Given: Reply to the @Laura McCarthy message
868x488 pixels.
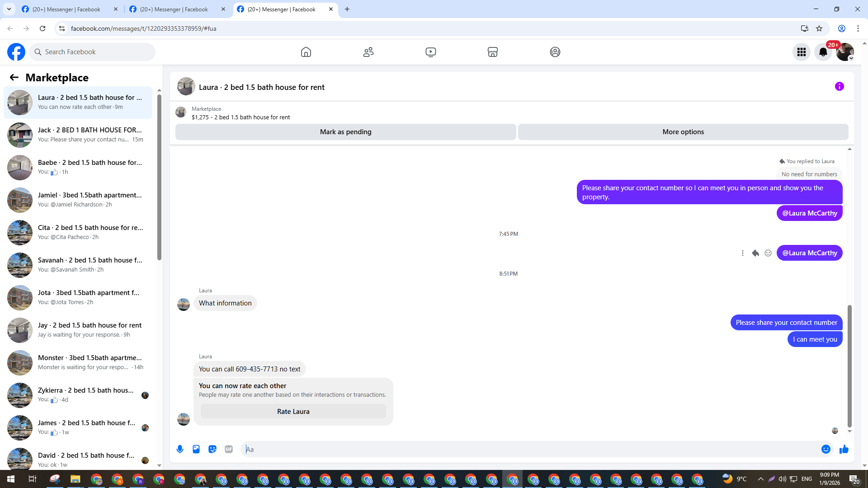Looking at the screenshot, I should point(755,253).
